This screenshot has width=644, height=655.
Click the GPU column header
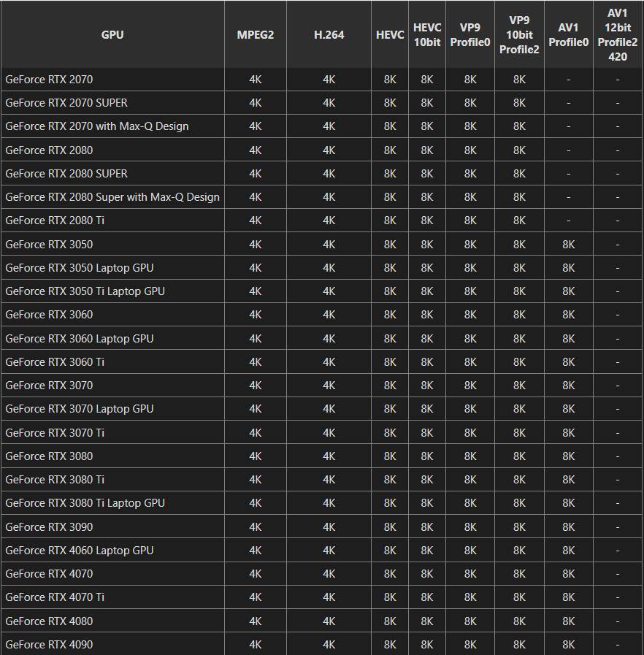tap(112, 34)
